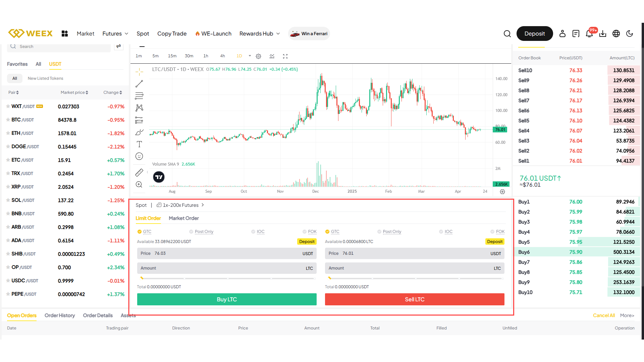Select the chart pattern tool

(x=139, y=108)
